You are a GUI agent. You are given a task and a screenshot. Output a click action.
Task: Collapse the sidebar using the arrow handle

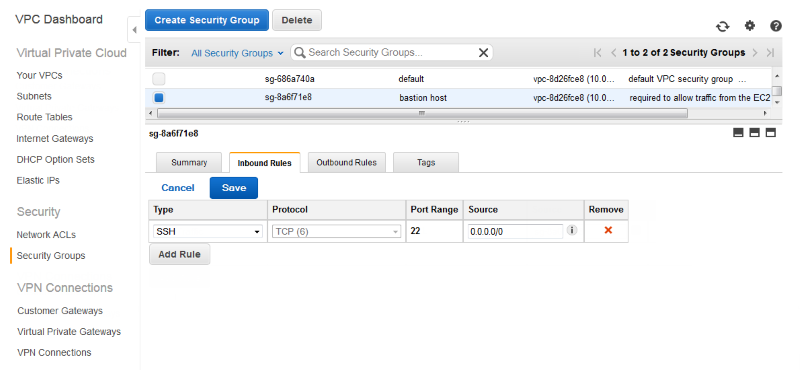pyautogui.click(x=134, y=30)
